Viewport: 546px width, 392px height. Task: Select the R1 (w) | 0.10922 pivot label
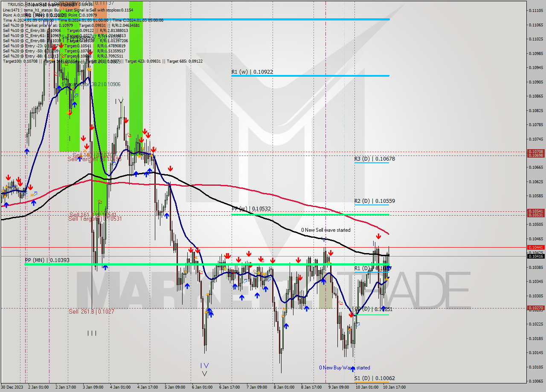(253, 72)
